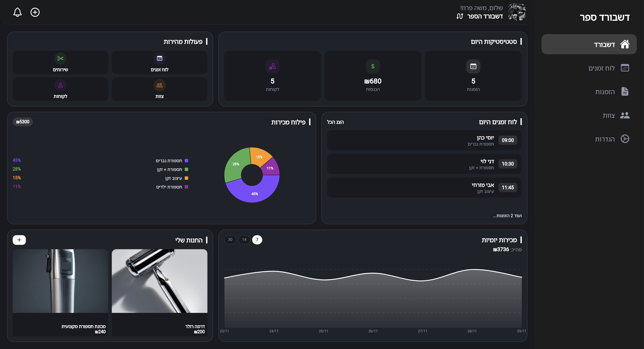Select the 30 days range option
Screen dimensions: 644x349
coord(230,240)
